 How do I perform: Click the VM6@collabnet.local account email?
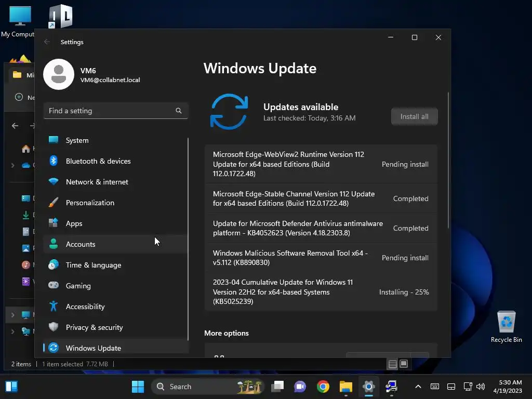click(110, 80)
